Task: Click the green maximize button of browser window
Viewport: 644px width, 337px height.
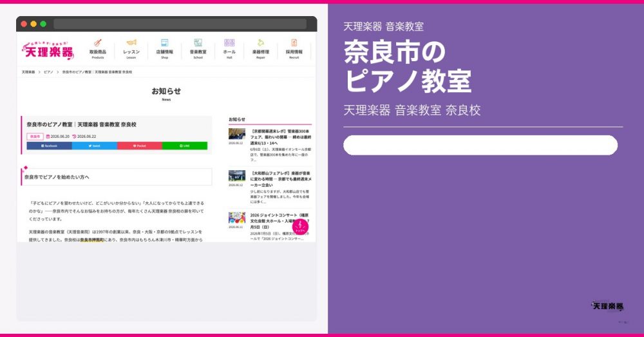Action: (43, 24)
